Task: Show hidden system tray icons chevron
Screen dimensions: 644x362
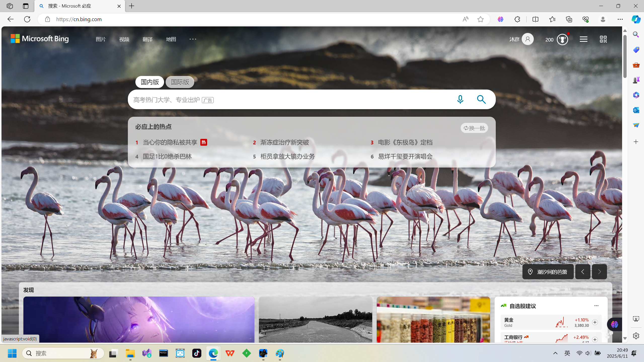Action: (x=555, y=353)
